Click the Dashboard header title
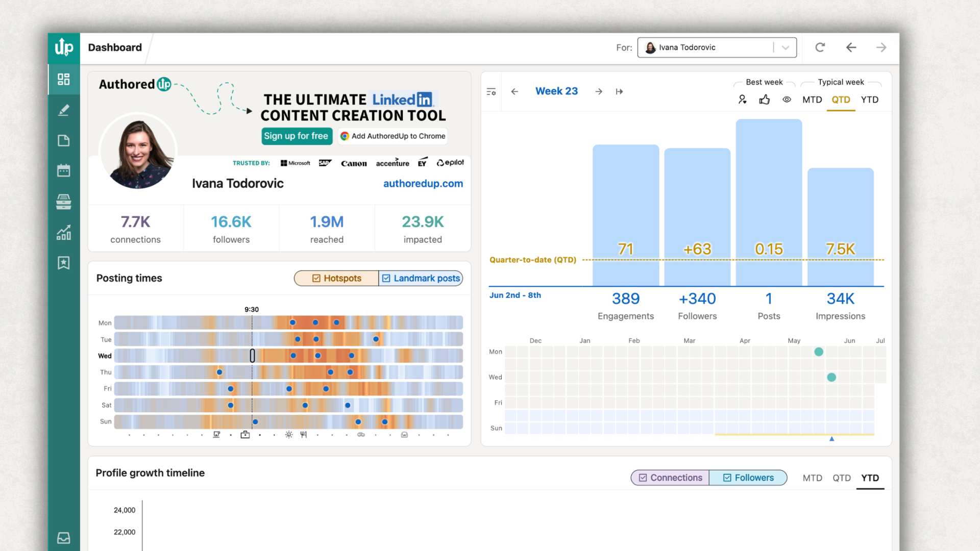Image resolution: width=980 pixels, height=551 pixels. click(x=115, y=47)
